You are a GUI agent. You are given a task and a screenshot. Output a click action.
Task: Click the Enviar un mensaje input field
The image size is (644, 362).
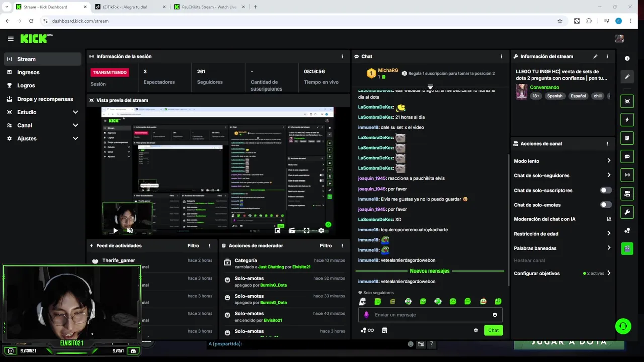[430, 315]
